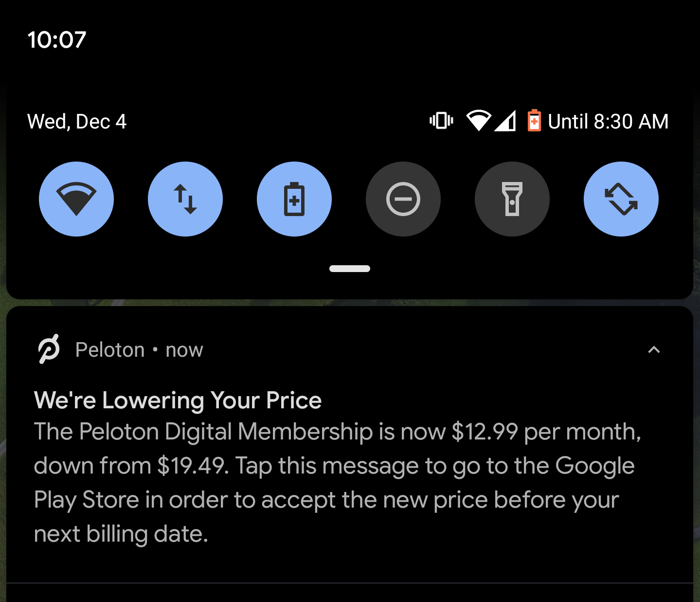Toggle the auto-rotate tile
Screen dimensions: 700x602
[621, 199]
